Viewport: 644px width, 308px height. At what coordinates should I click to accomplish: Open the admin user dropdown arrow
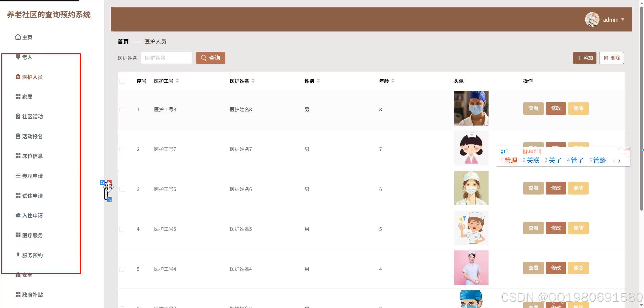point(623,20)
